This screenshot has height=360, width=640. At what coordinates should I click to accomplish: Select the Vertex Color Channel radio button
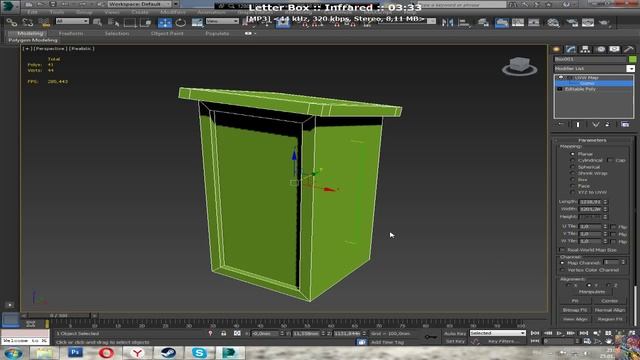coord(562,270)
